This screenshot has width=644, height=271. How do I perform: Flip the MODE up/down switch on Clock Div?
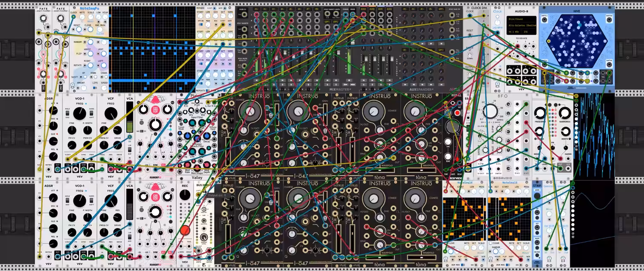tap(470, 55)
